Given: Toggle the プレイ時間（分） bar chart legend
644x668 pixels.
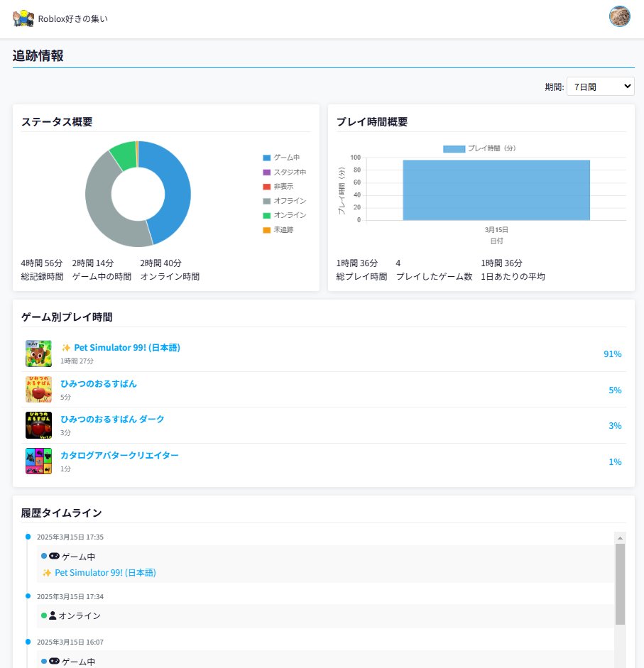Looking at the screenshot, I should pos(479,148).
